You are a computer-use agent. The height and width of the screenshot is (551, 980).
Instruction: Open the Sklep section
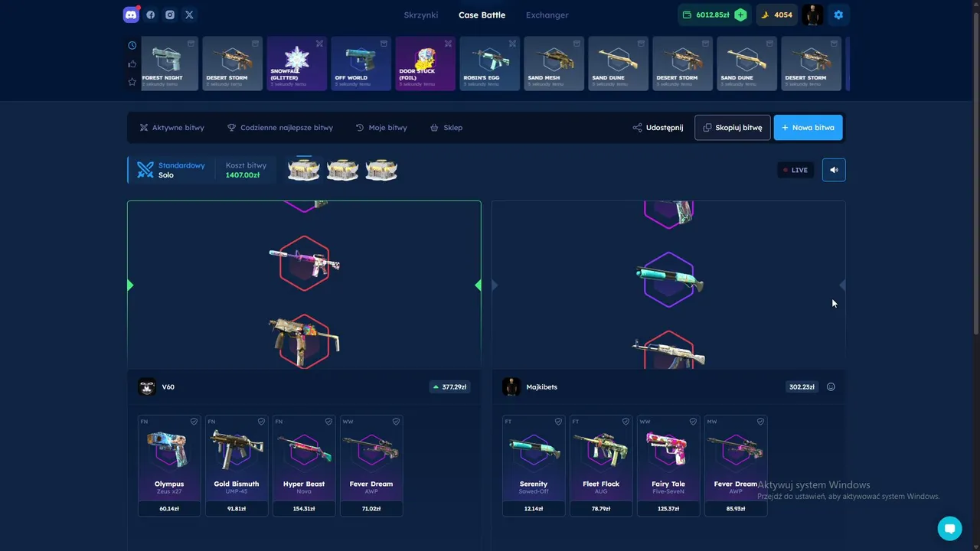[446, 128]
